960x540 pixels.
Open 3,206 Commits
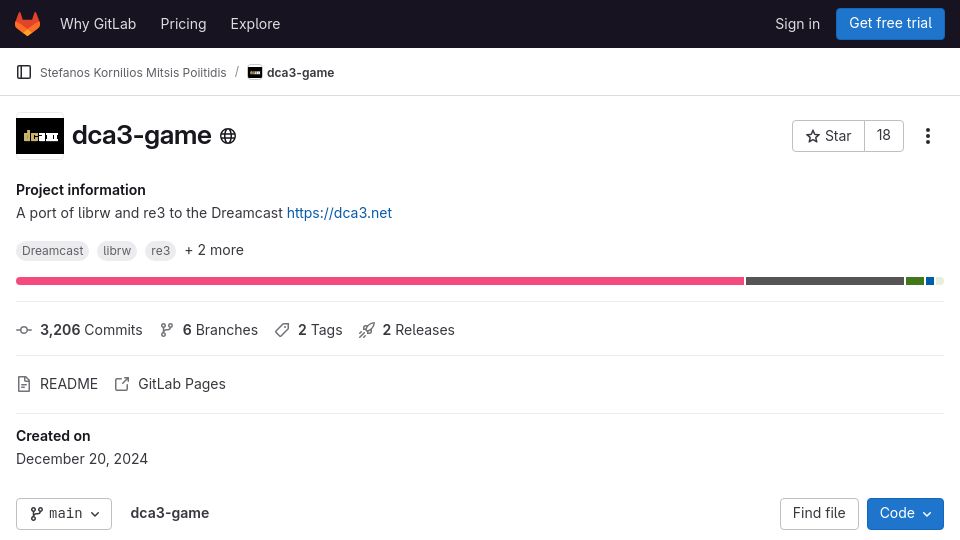point(91,330)
